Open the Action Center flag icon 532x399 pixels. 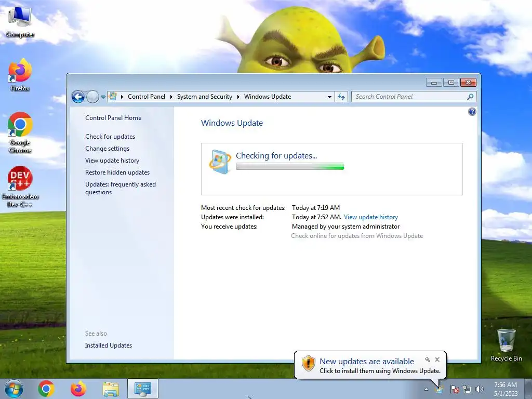click(x=454, y=389)
